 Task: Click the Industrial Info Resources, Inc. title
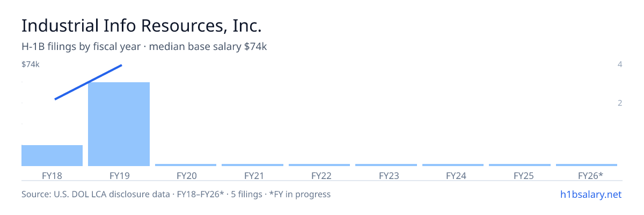[x=142, y=26]
